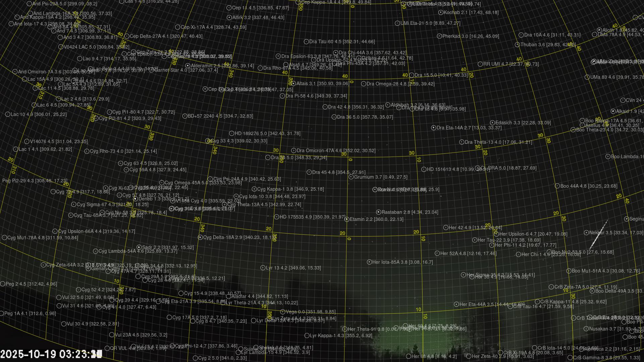Click the 2025-10-19 timestamp overlay
Image resolution: width=644 pixels, height=362 pixels.
[50, 354]
